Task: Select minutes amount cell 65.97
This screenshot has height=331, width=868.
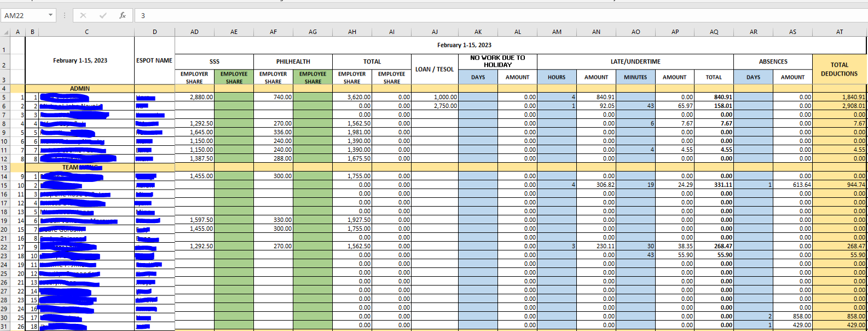Action: [x=675, y=106]
